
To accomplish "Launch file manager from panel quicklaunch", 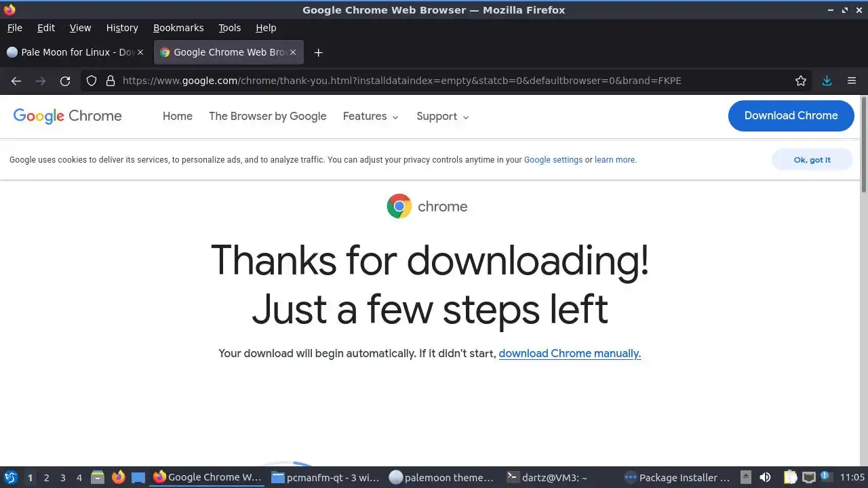I will coord(98,478).
